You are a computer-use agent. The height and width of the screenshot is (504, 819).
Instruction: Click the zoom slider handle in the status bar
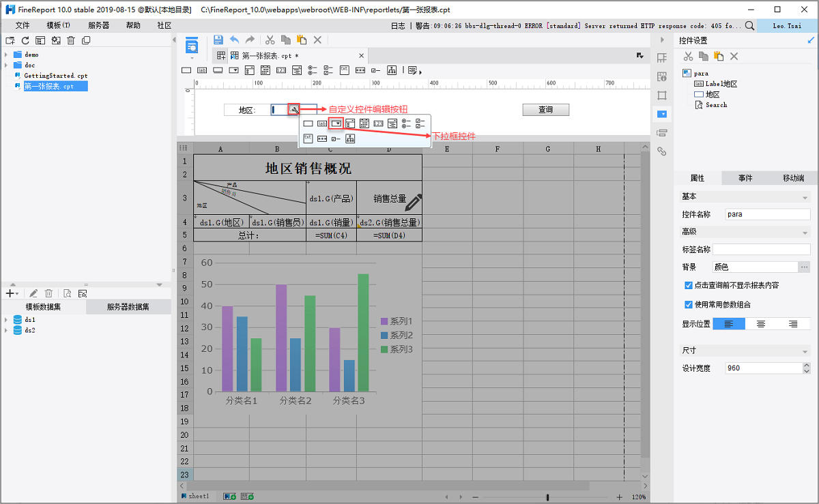[x=548, y=497]
